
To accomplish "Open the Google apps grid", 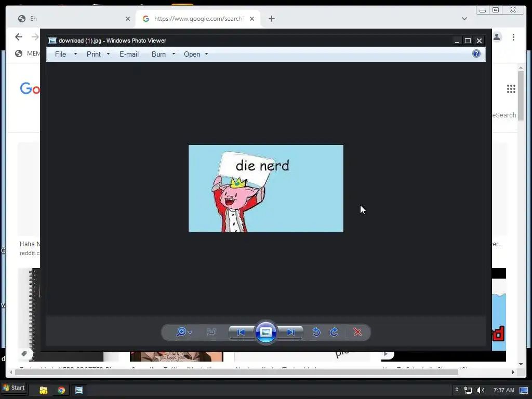I will click(511, 89).
